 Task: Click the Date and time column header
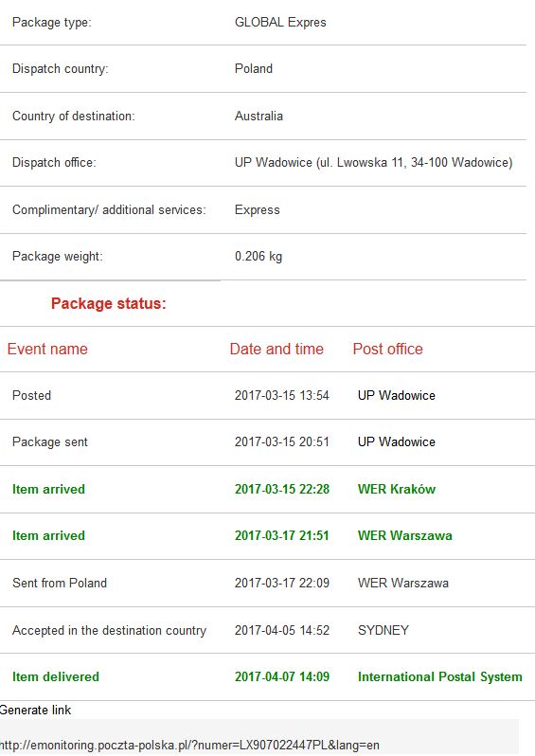tap(276, 349)
